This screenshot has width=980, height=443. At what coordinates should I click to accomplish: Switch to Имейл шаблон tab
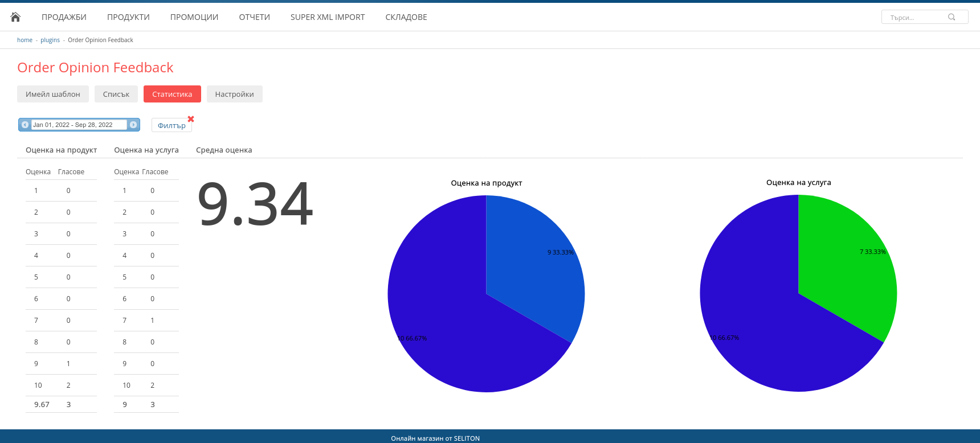pyautogui.click(x=53, y=94)
